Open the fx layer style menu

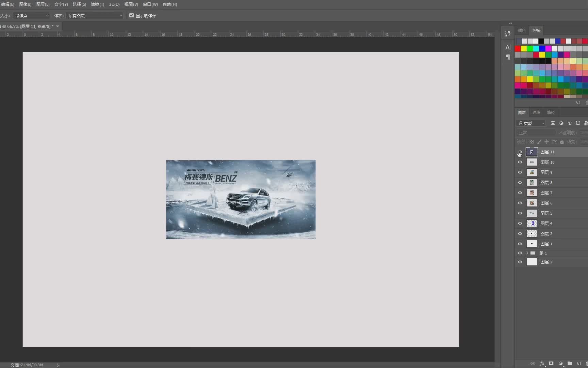(542, 364)
